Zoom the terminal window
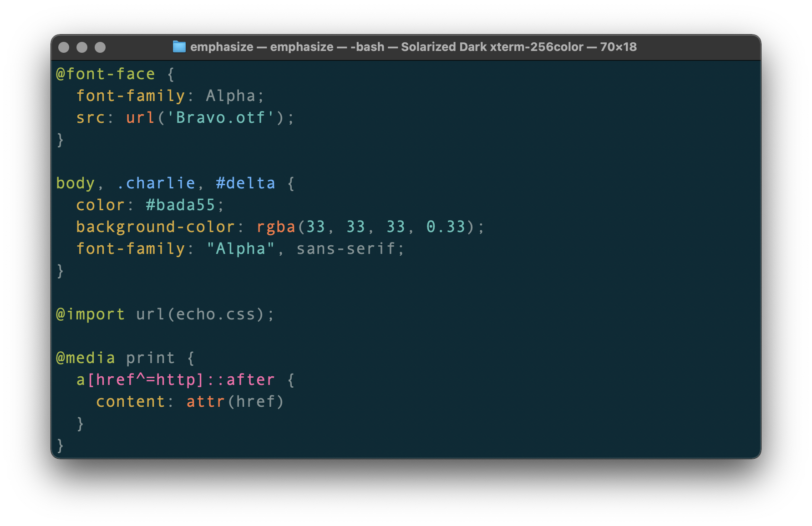 pos(100,47)
